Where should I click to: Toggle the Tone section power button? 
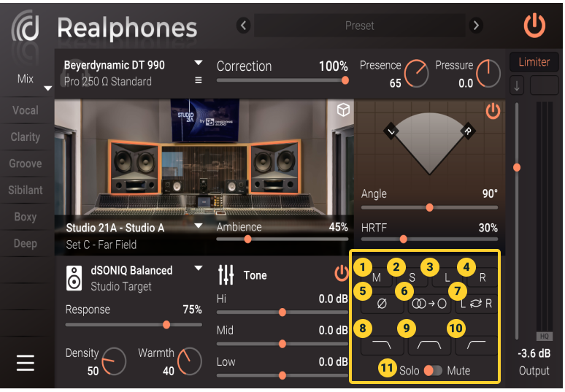tap(341, 274)
